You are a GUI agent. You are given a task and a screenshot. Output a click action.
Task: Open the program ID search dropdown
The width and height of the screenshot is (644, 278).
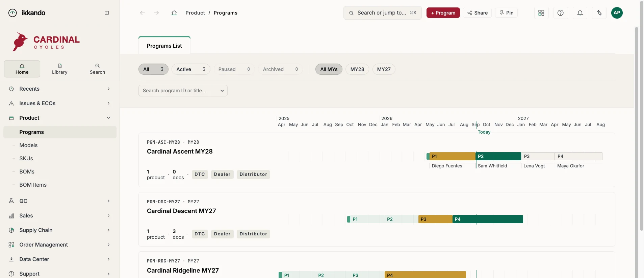[x=183, y=91]
